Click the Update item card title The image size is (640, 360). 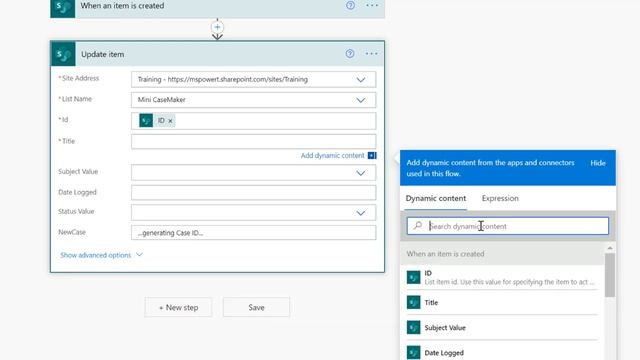pos(102,54)
